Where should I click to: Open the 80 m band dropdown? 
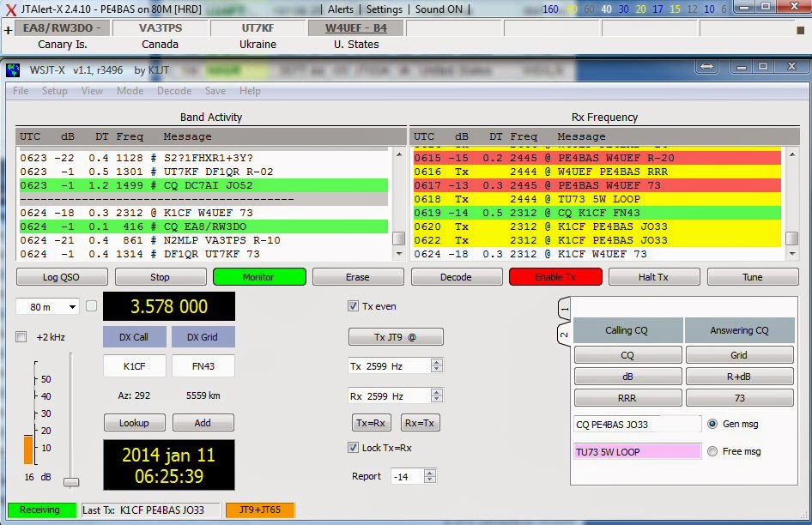tap(47, 307)
